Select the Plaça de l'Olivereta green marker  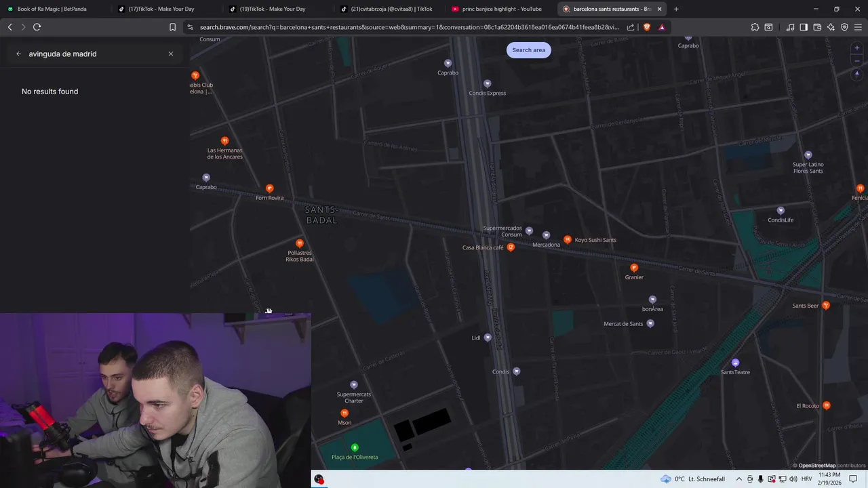click(355, 448)
